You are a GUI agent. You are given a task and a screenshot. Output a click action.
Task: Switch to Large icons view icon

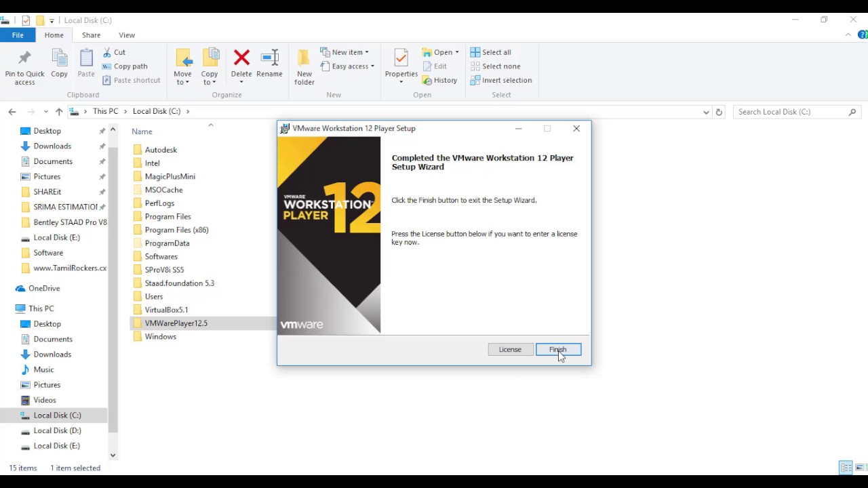[861, 468]
